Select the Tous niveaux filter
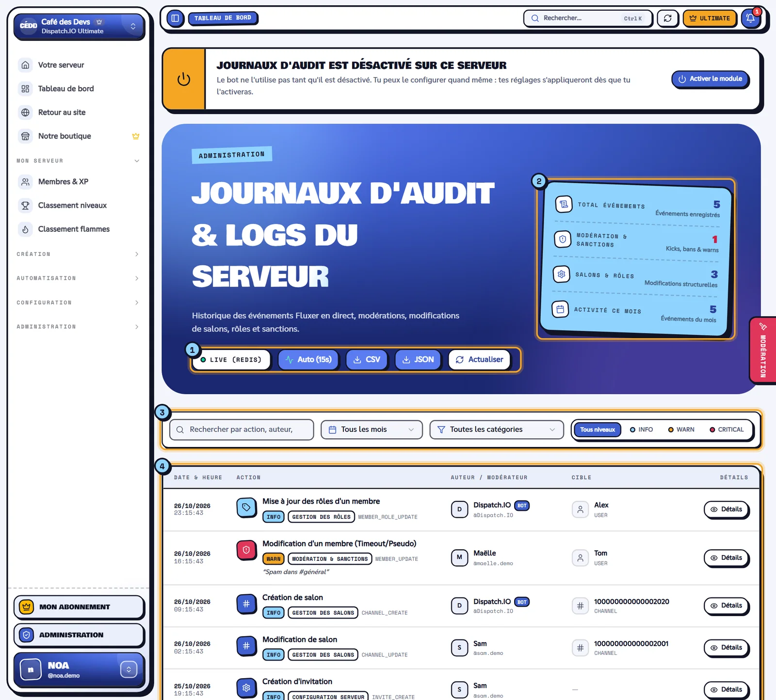Viewport: 776px width, 700px height. tap(597, 430)
